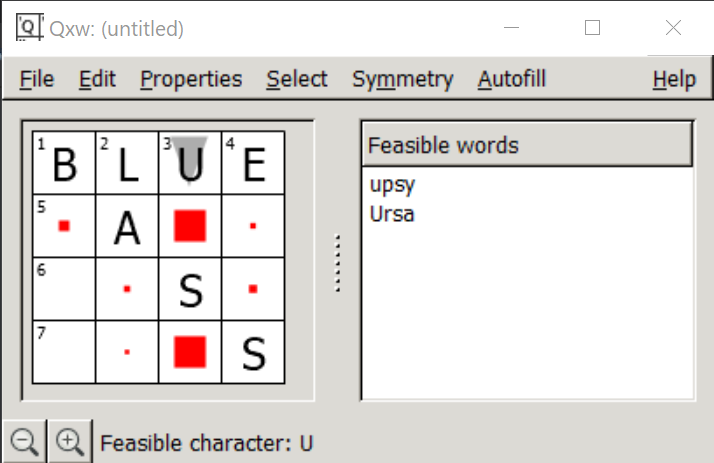Select the empty cell numbered 6
The image size is (714, 463).
coord(64,289)
